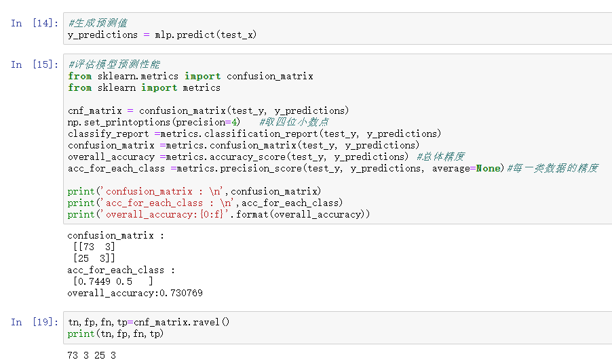Click the cnf_matrix.ravel() line
The width and height of the screenshot is (612, 364).
(149, 322)
